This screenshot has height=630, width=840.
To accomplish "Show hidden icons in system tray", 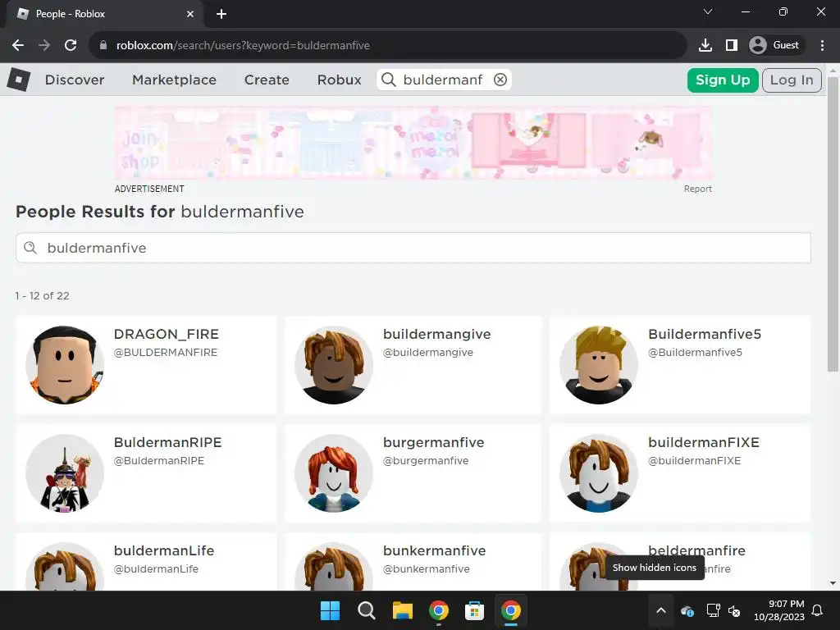I will 661,610.
